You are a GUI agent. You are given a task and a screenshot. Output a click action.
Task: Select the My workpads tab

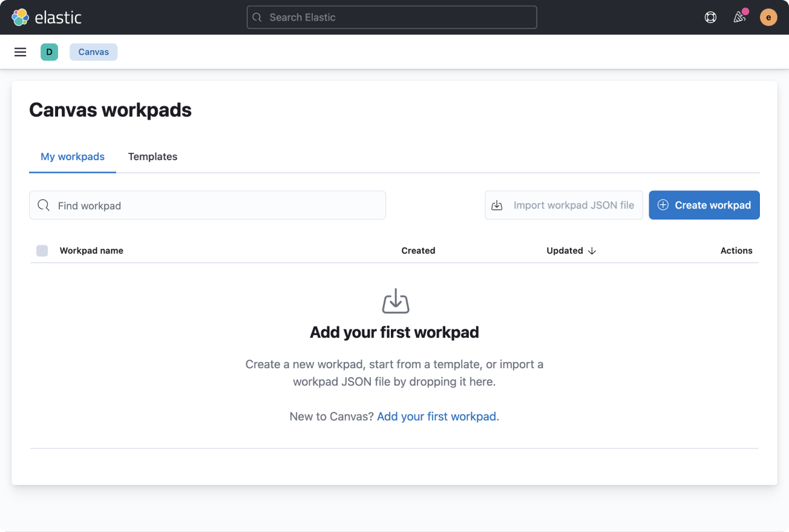click(73, 157)
